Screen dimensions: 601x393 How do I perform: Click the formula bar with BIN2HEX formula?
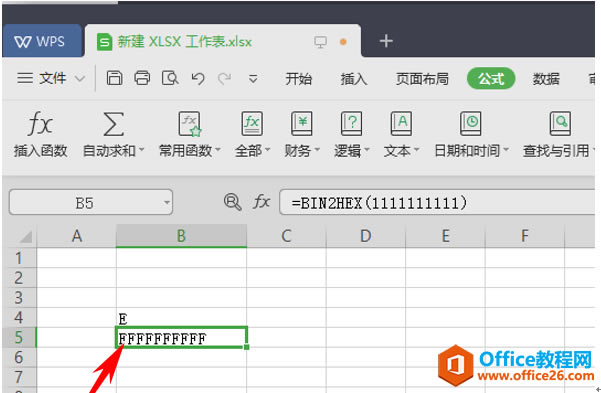[x=437, y=202]
